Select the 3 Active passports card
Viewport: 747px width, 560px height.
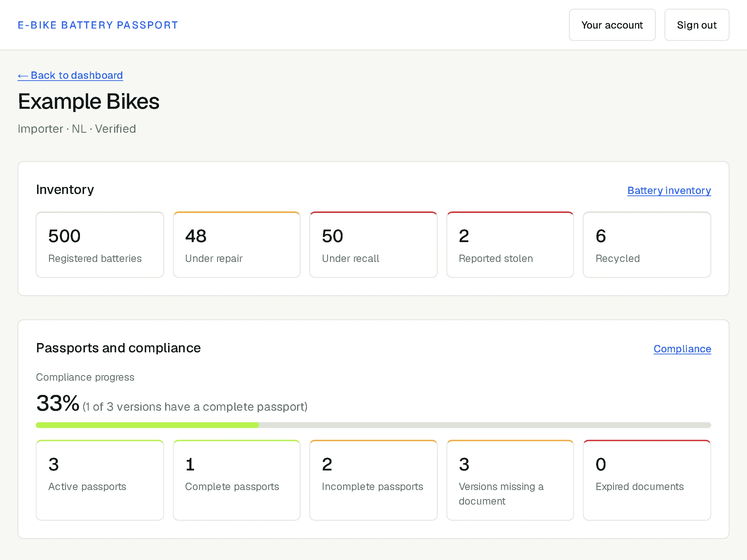100,480
